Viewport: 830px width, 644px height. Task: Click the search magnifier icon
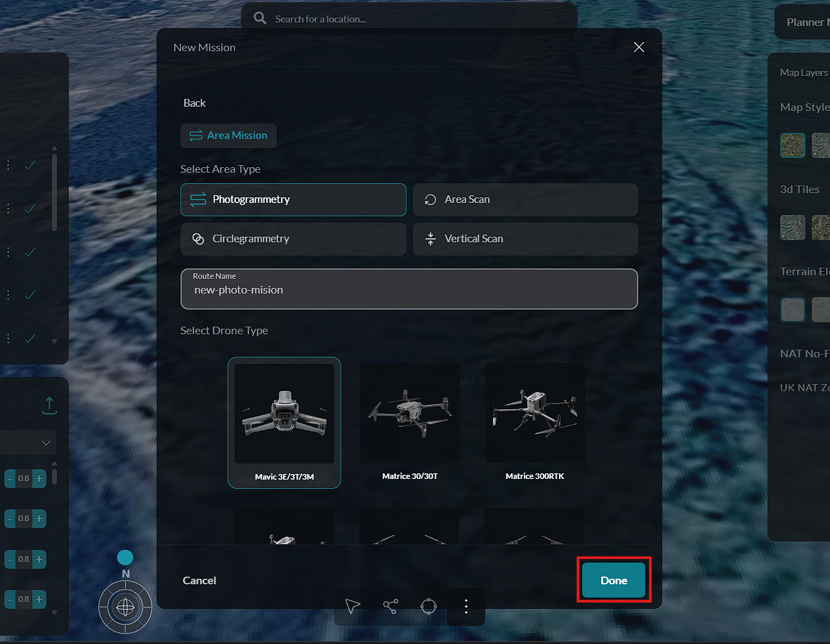coord(259,18)
